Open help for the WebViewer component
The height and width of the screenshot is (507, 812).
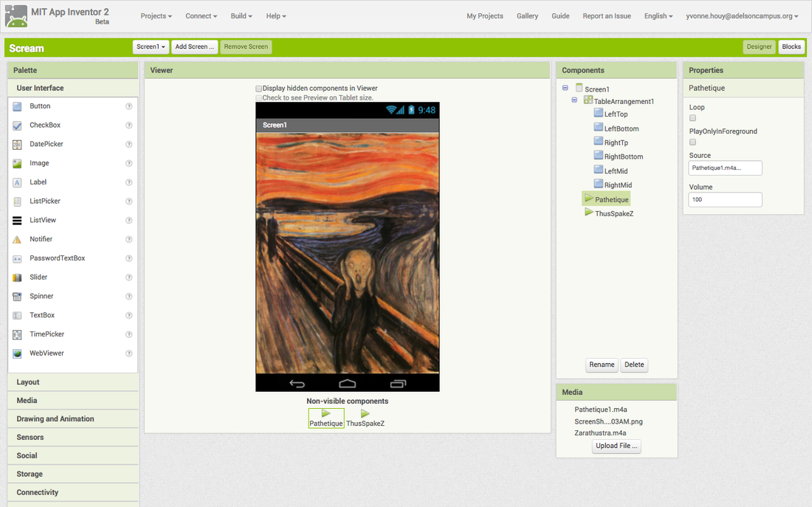(129, 353)
